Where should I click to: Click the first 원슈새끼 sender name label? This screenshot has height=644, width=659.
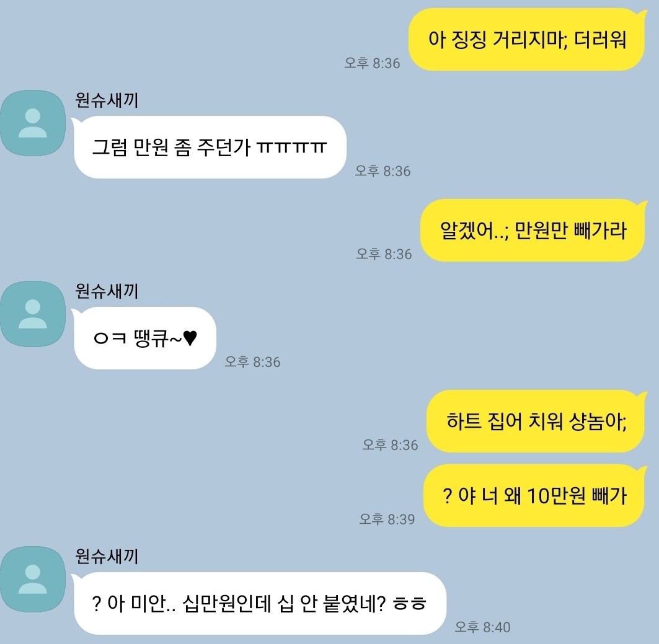coord(107,100)
